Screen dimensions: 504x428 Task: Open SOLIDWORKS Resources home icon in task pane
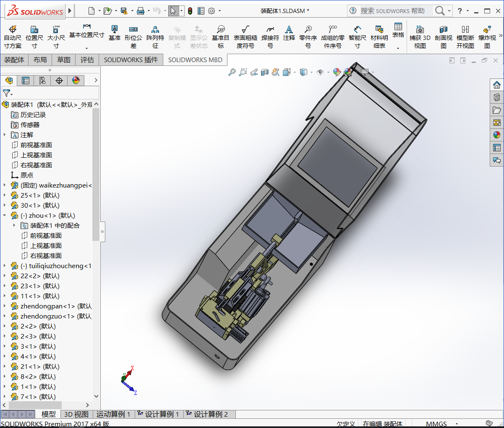[497, 85]
